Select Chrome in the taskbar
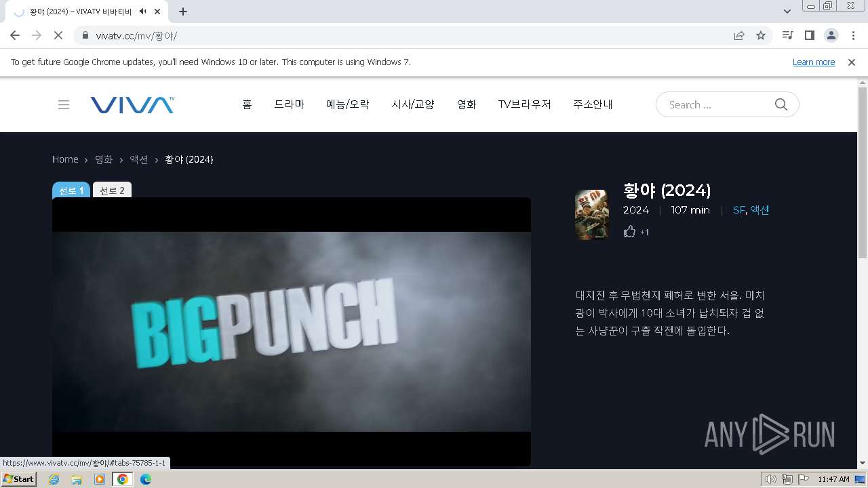This screenshot has height=488, width=868. pos(122,479)
